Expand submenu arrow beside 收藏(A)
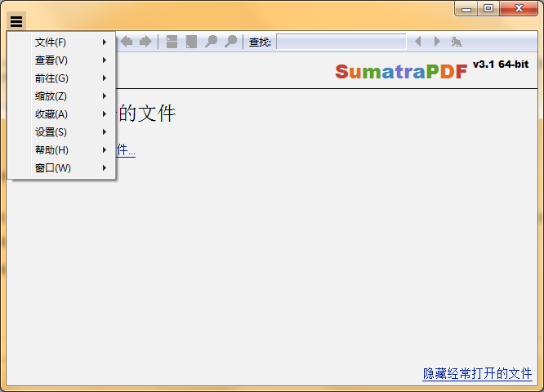 [104, 114]
